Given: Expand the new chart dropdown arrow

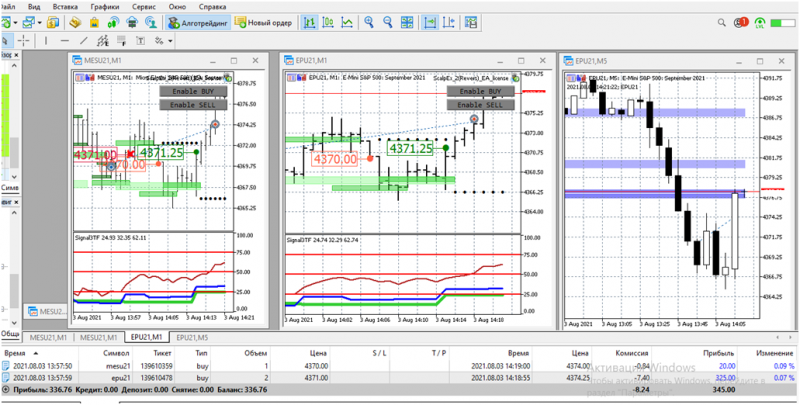Looking at the screenshot, I should [x=16, y=23].
